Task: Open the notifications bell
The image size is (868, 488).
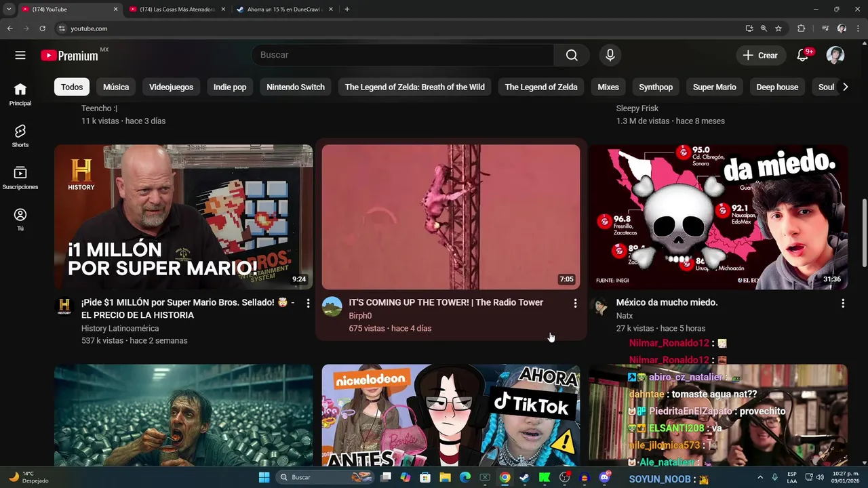Action: (803, 56)
